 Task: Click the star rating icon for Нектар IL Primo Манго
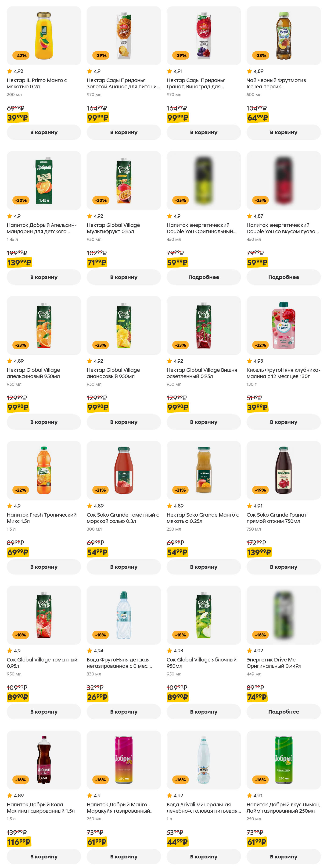(x=10, y=71)
